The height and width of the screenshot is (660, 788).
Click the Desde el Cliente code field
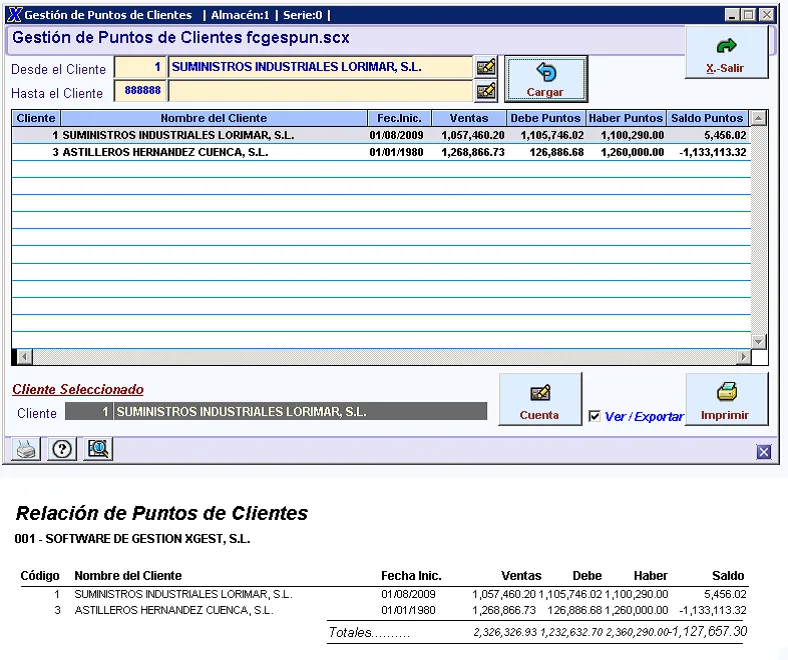[141, 67]
